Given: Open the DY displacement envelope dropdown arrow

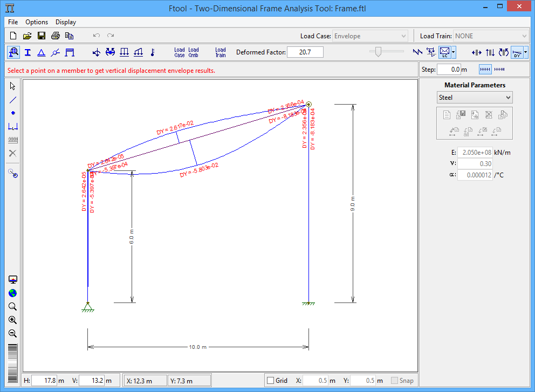Looking at the screenshot, I should (525, 52).
